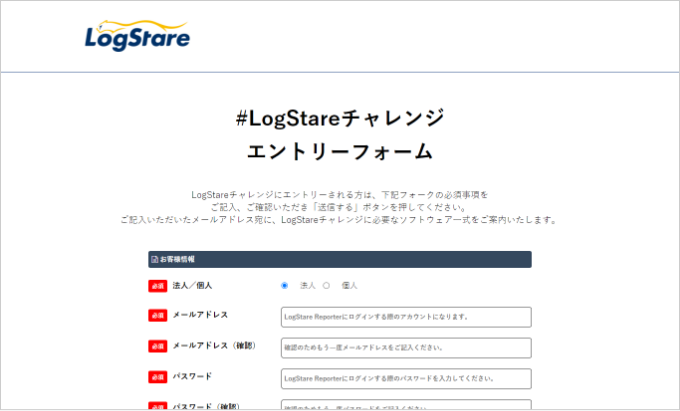Select the 個人 radio button
The image size is (680, 411).
pyautogui.click(x=326, y=286)
